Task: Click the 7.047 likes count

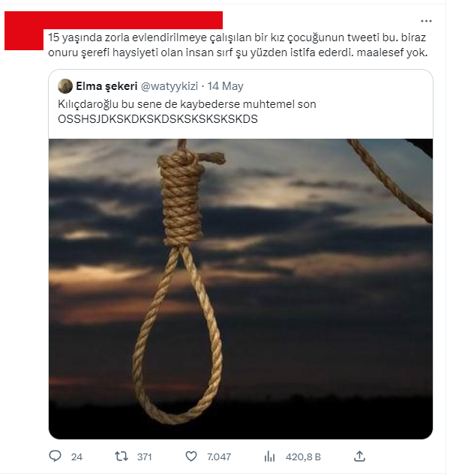Action: click(x=219, y=457)
